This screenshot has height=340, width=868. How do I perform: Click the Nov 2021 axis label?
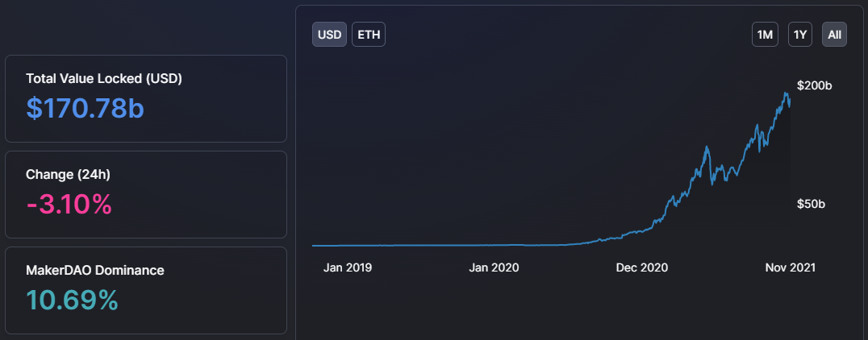pos(791,267)
